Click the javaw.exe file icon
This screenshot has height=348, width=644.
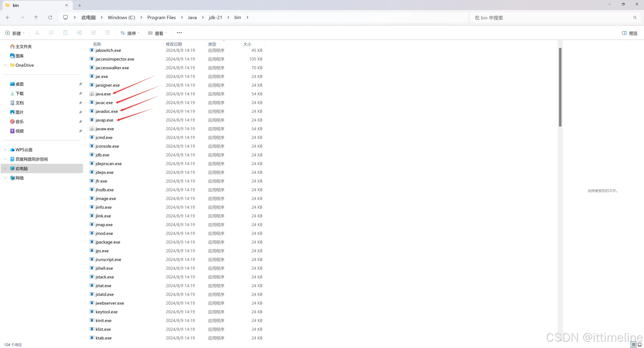92,129
